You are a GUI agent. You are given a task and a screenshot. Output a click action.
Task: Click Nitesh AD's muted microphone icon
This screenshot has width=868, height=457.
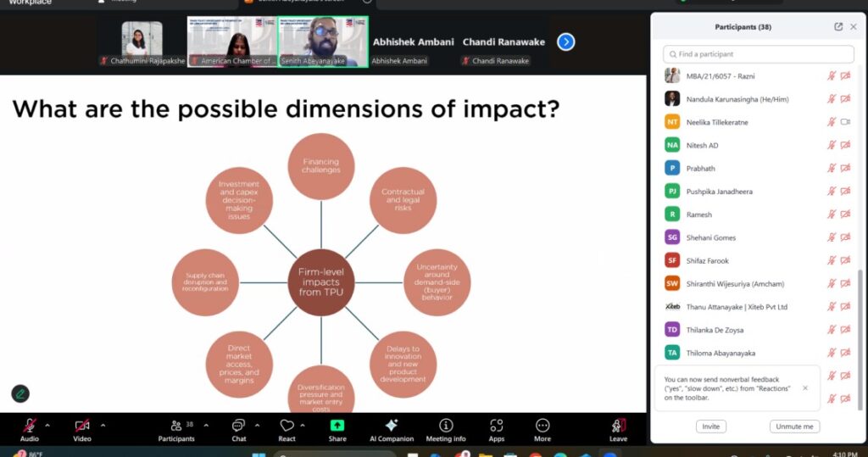pyautogui.click(x=832, y=145)
